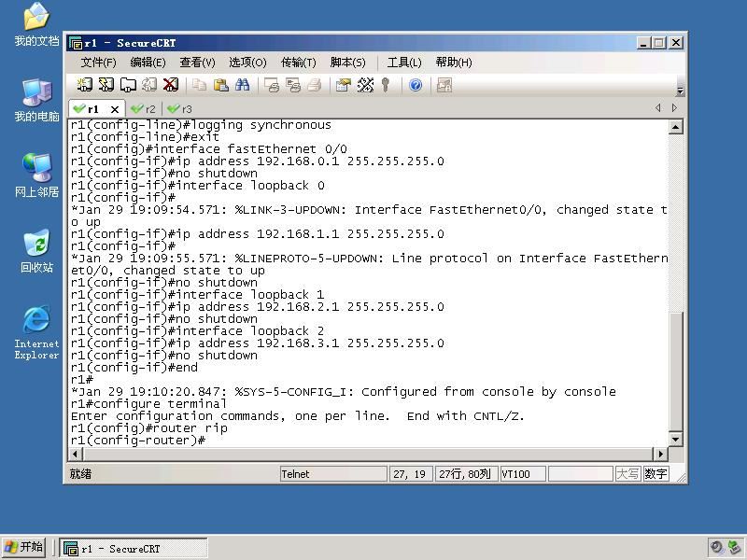Click the 我的文档 desktop icon
Image resolution: width=747 pixels, height=560 pixels.
tap(36, 24)
